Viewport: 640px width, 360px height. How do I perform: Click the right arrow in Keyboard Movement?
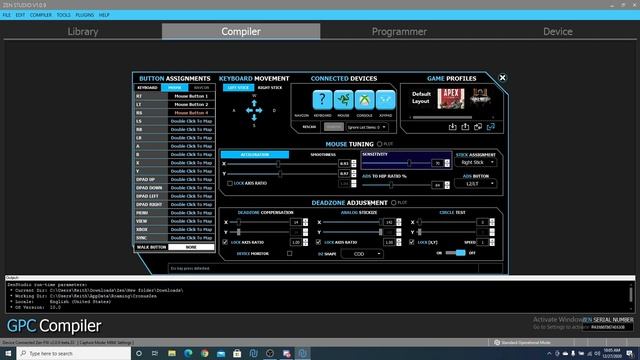pyautogui.click(x=259, y=111)
